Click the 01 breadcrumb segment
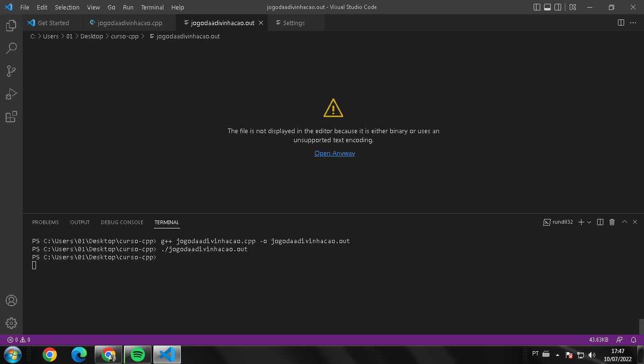 [70, 36]
